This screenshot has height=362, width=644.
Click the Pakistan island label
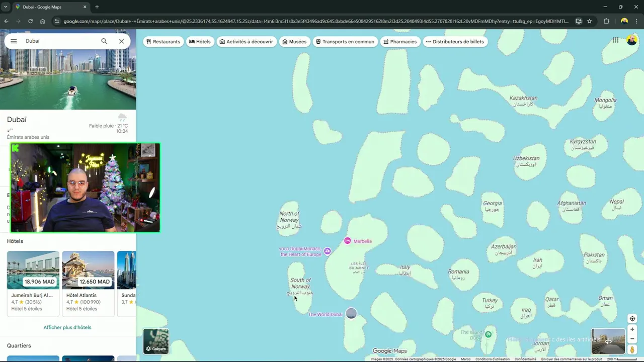coord(594,257)
